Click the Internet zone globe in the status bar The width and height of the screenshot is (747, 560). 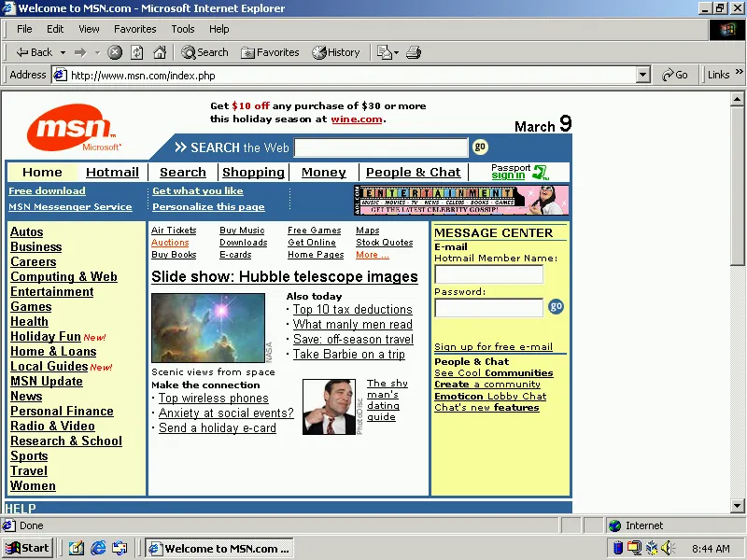point(614,525)
